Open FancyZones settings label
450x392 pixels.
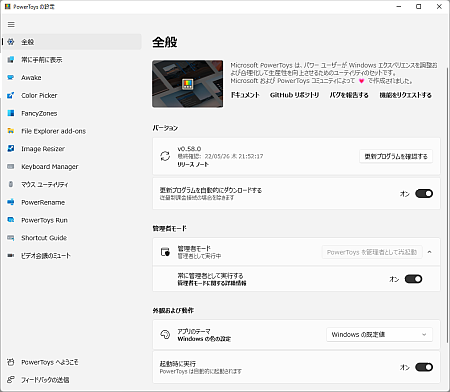point(39,113)
